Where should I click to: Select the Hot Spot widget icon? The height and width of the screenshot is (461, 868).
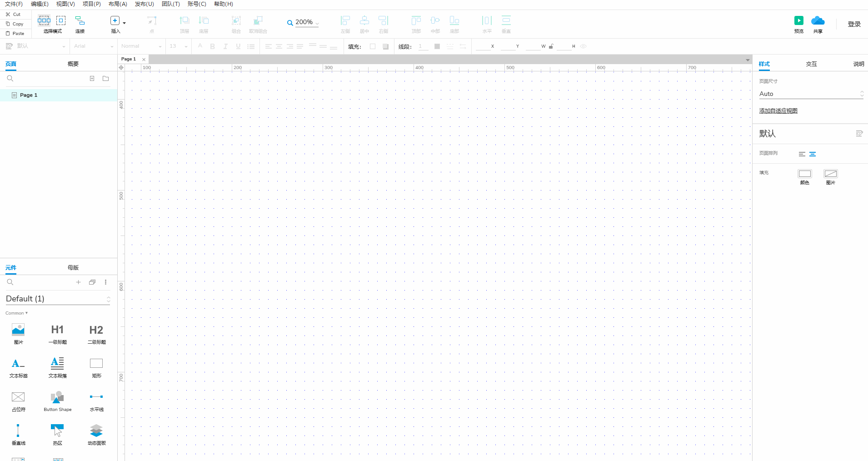[x=57, y=431]
